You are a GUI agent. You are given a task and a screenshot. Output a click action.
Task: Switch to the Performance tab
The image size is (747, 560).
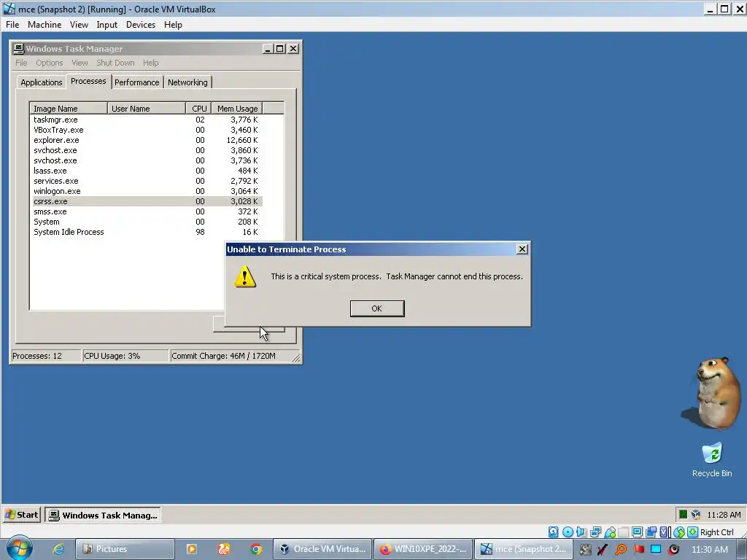[x=136, y=82]
